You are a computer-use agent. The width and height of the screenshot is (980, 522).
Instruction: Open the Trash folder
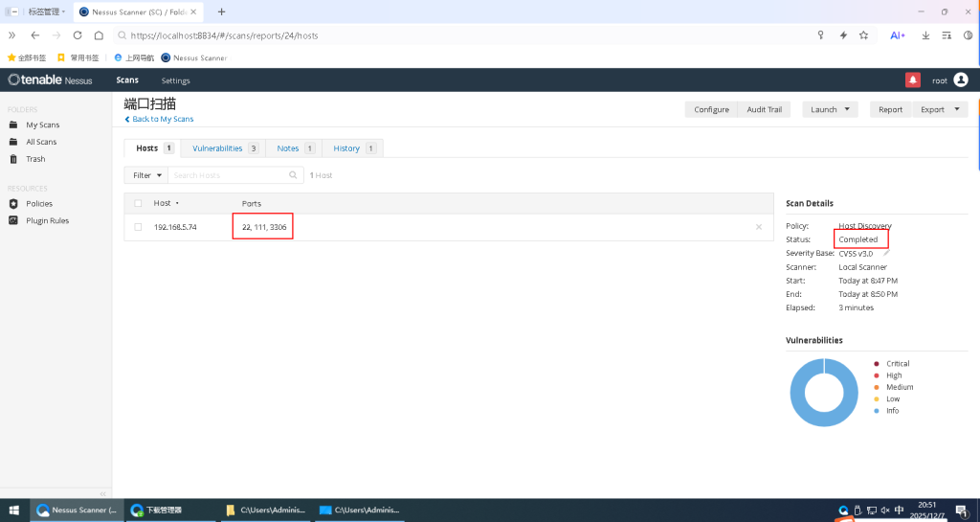tap(34, 159)
